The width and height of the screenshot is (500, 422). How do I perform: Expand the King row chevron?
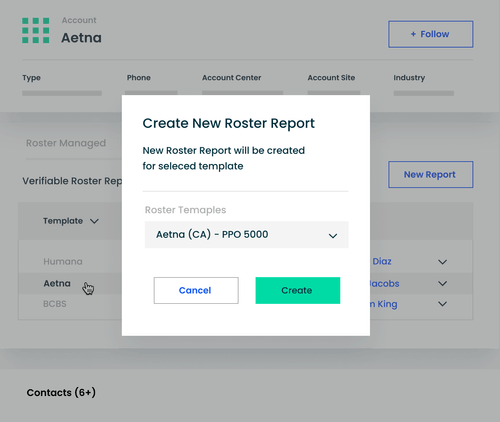tap(442, 304)
